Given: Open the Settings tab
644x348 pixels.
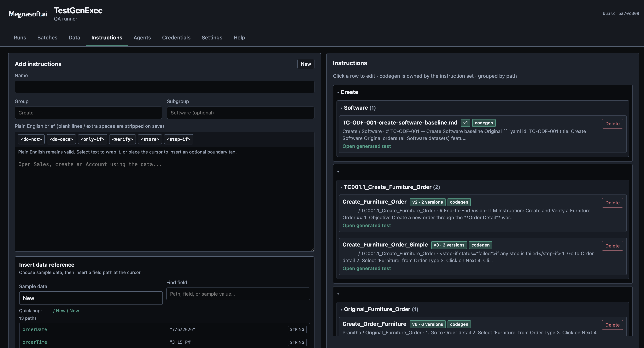Looking at the screenshot, I should (212, 38).
